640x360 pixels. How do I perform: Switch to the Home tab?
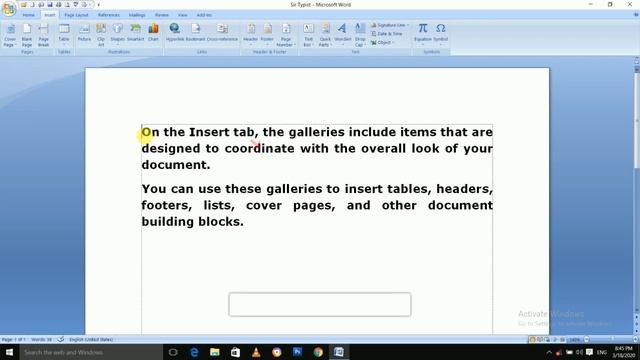tap(29, 15)
